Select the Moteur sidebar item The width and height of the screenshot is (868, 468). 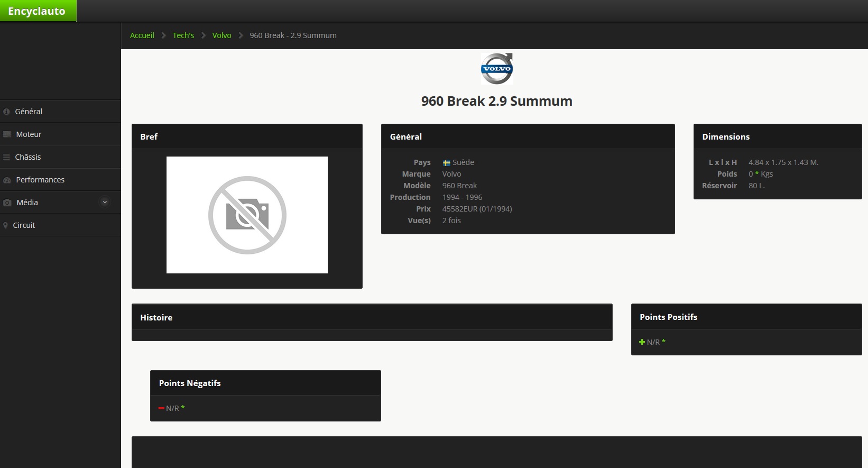60,134
